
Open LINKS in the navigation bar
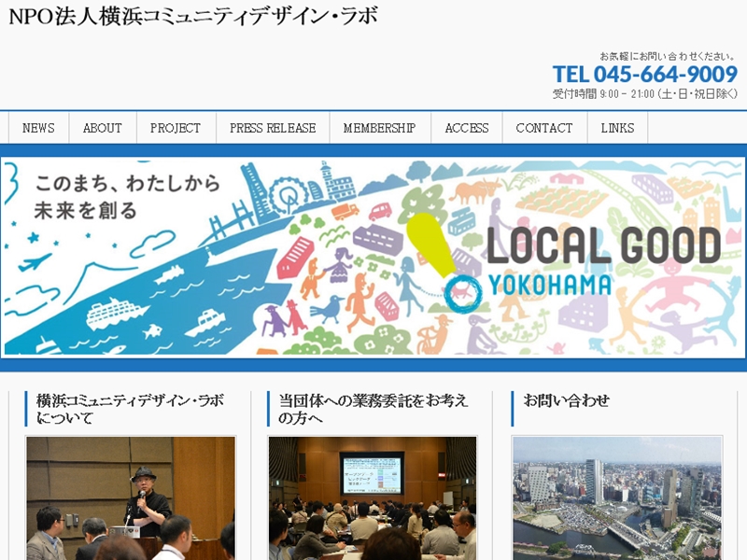point(617,128)
